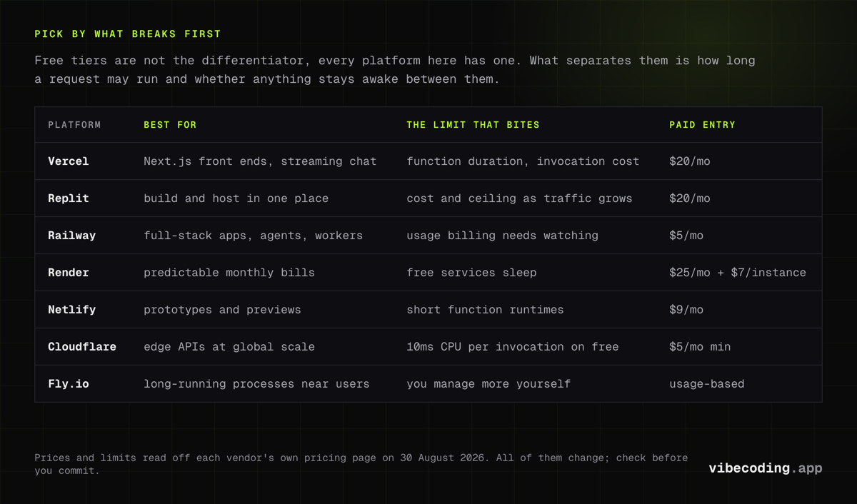Click 'prototypes and previews' cell
This screenshot has height=504, width=857.
[222, 310]
